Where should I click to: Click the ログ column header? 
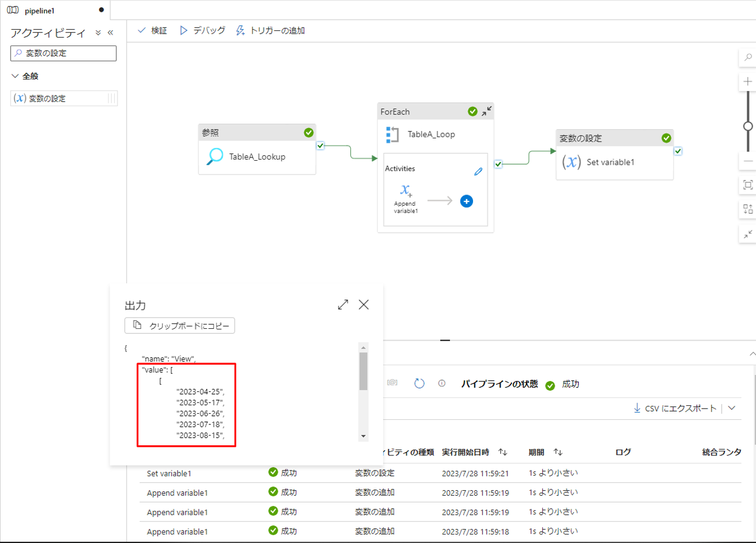[x=623, y=452]
